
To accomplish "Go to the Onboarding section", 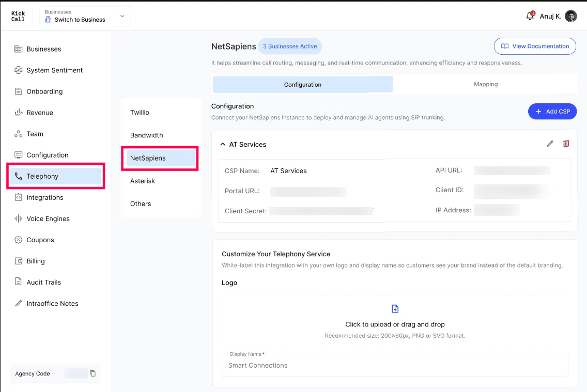I will point(44,91).
